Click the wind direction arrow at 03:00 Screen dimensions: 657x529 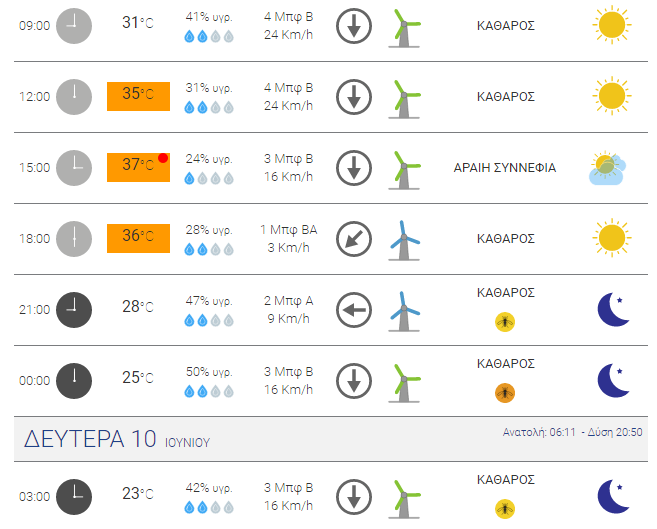pyautogui.click(x=354, y=497)
